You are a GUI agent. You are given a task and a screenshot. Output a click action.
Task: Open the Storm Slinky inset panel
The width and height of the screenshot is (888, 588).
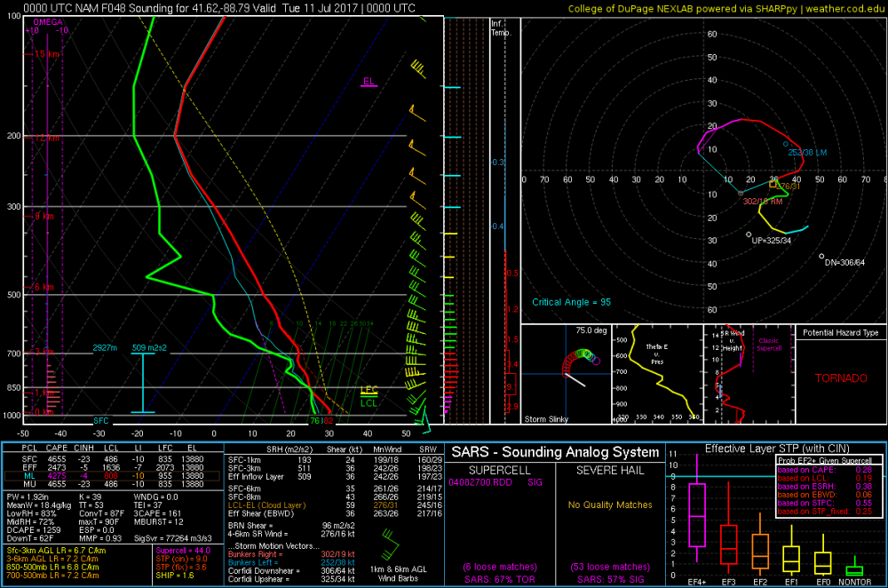click(566, 375)
